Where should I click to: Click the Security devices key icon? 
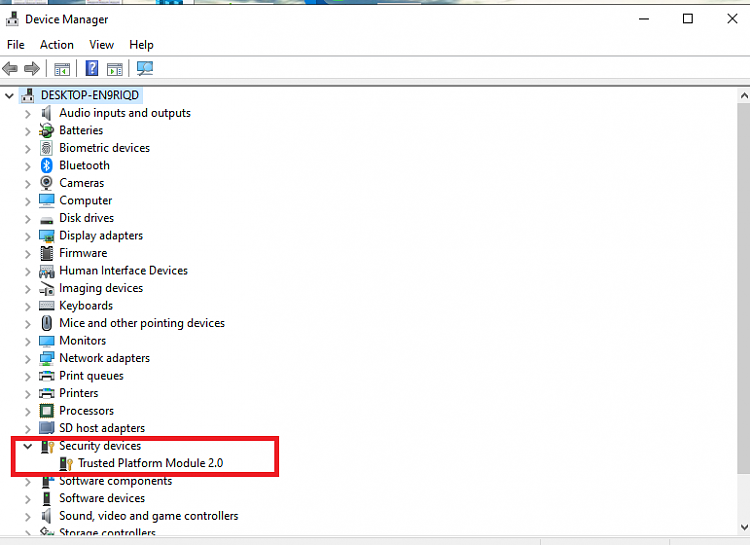pos(48,446)
